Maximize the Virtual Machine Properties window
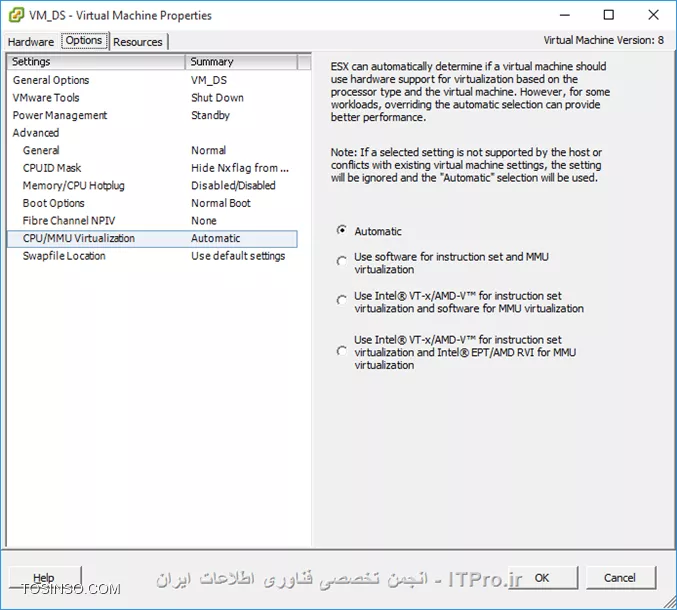The height and width of the screenshot is (610, 677). pyautogui.click(x=609, y=15)
